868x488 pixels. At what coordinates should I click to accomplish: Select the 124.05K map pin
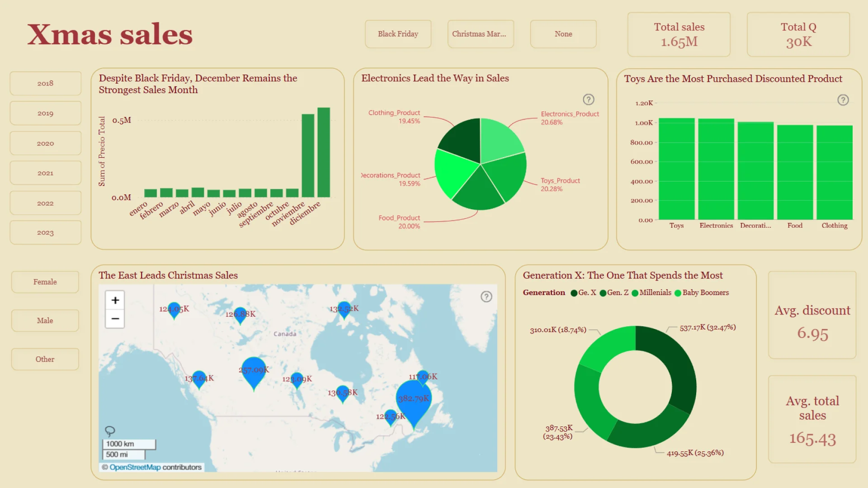174,310
